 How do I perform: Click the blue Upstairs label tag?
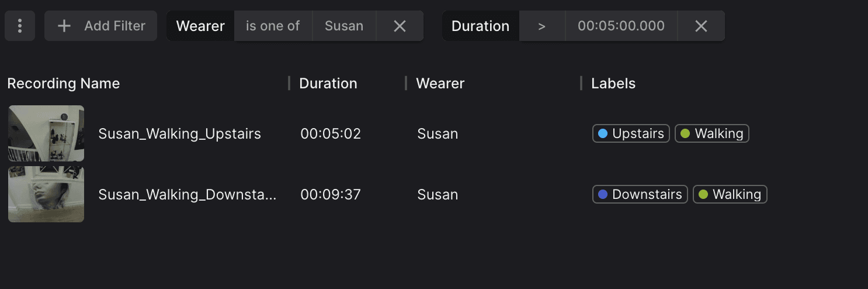(631, 133)
